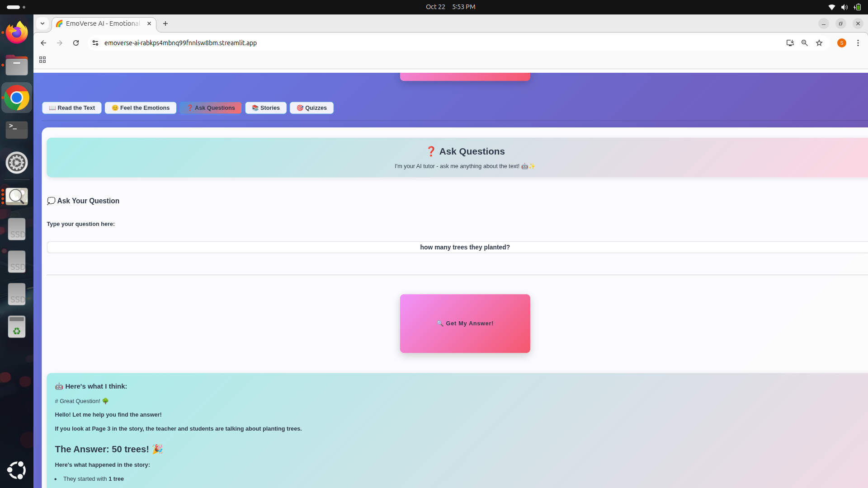Go back with the browser back arrow
This screenshot has height=488, width=868.
(43, 43)
